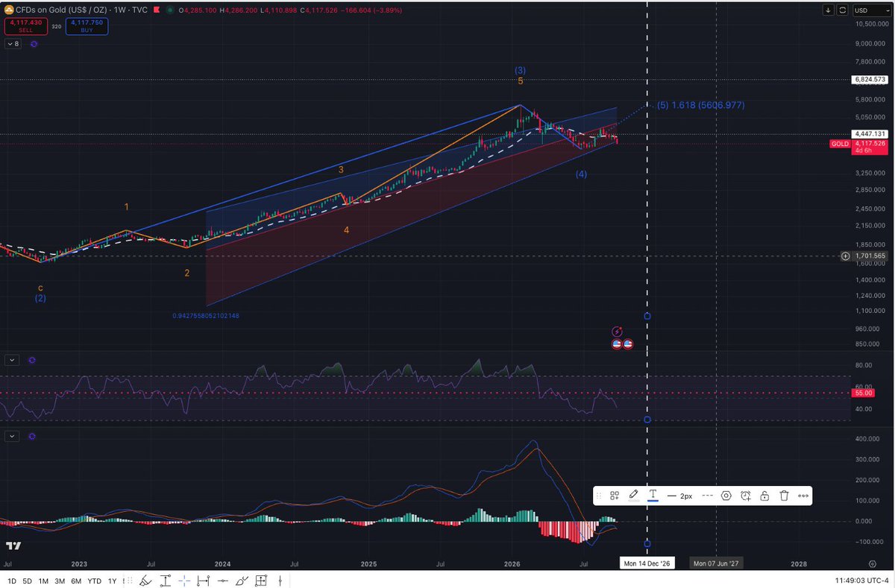Click the blue (4) wave label
Image resolution: width=895 pixels, height=588 pixels.
[581, 174]
